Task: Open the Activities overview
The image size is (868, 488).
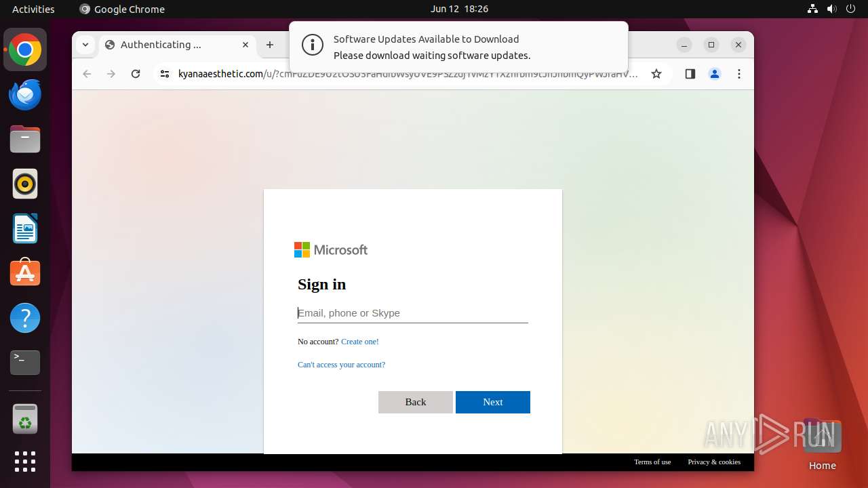Action: pyautogui.click(x=33, y=9)
